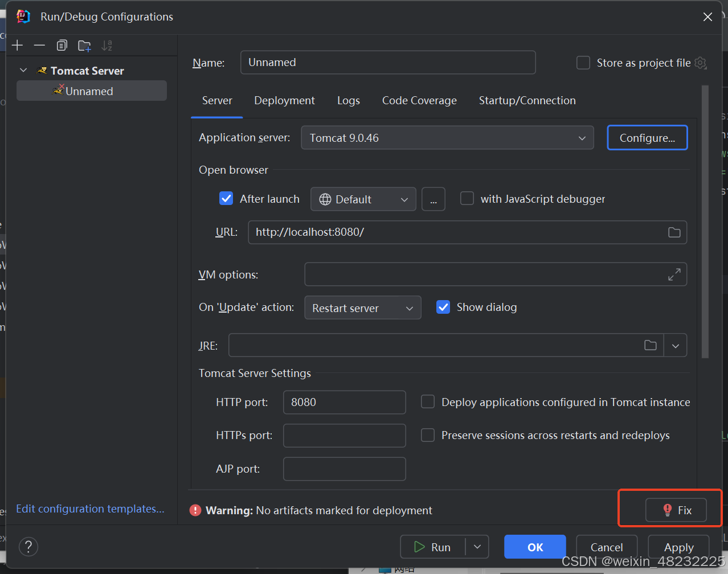
Task: Expand the VM options field
Action: [674, 274]
